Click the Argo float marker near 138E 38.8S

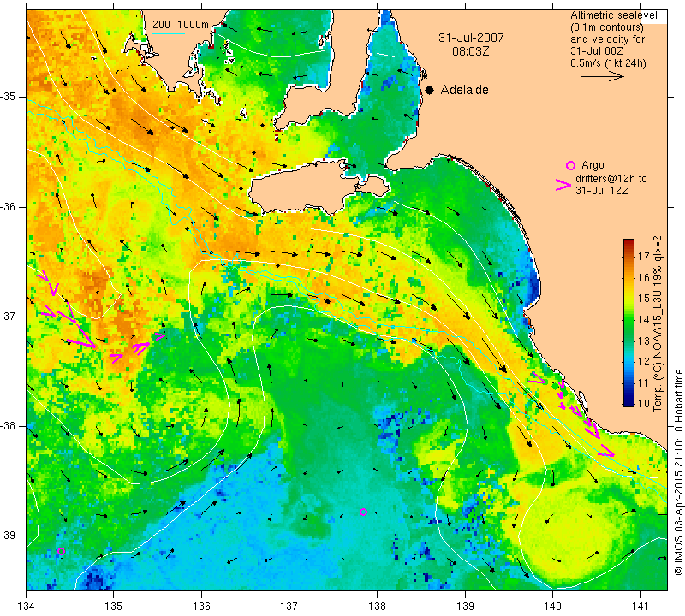click(x=363, y=512)
